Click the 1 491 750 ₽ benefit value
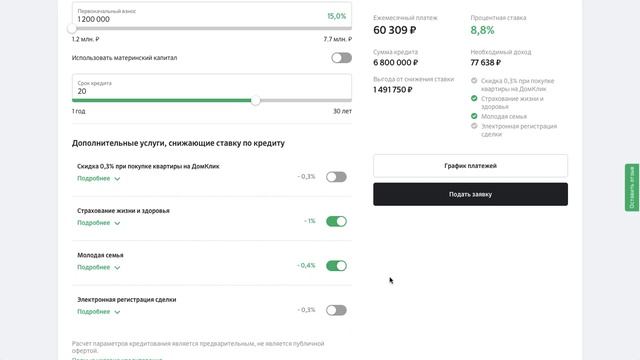Viewport: 640px width, 360px height. coord(393,90)
